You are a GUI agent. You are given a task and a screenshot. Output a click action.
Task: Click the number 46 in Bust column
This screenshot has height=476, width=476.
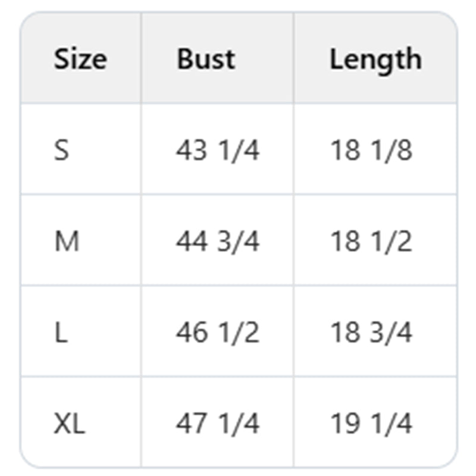click(x=192, y=333)
